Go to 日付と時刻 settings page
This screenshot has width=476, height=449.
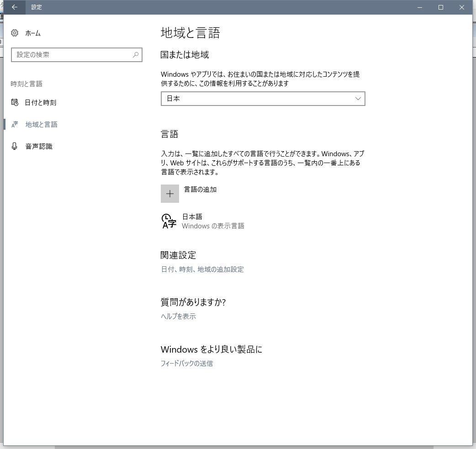click(41, 103)
